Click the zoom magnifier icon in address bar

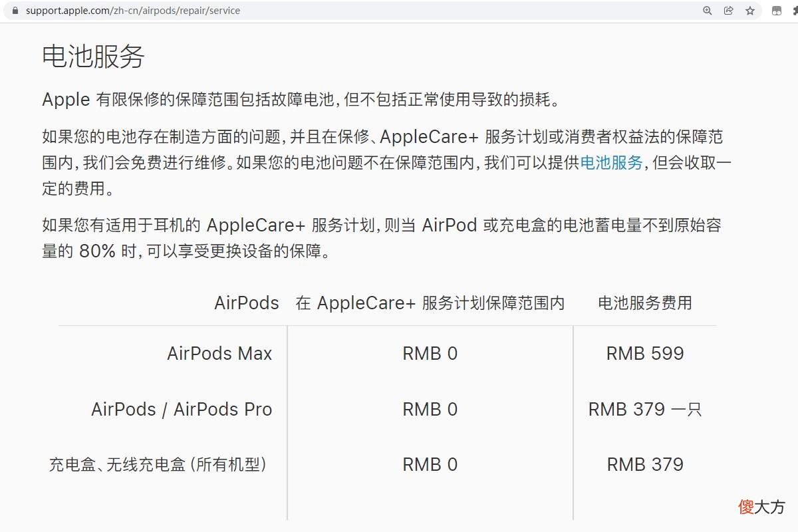[708, 11]
